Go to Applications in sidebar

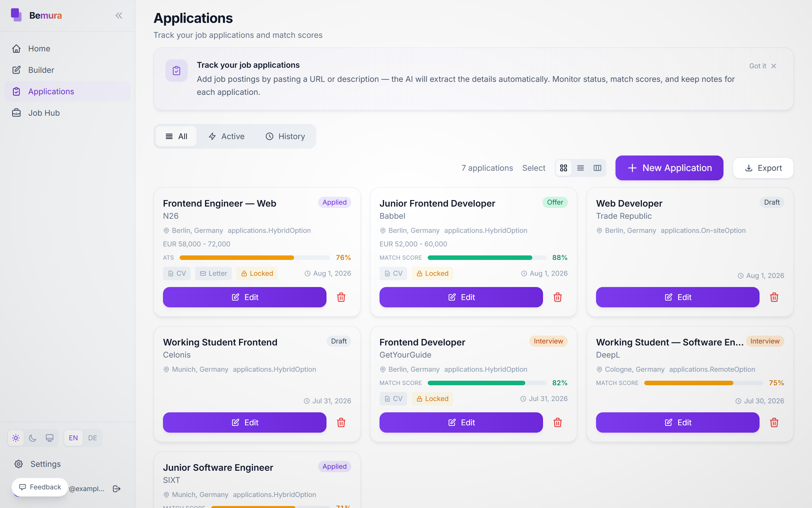(x=67, y=91)
